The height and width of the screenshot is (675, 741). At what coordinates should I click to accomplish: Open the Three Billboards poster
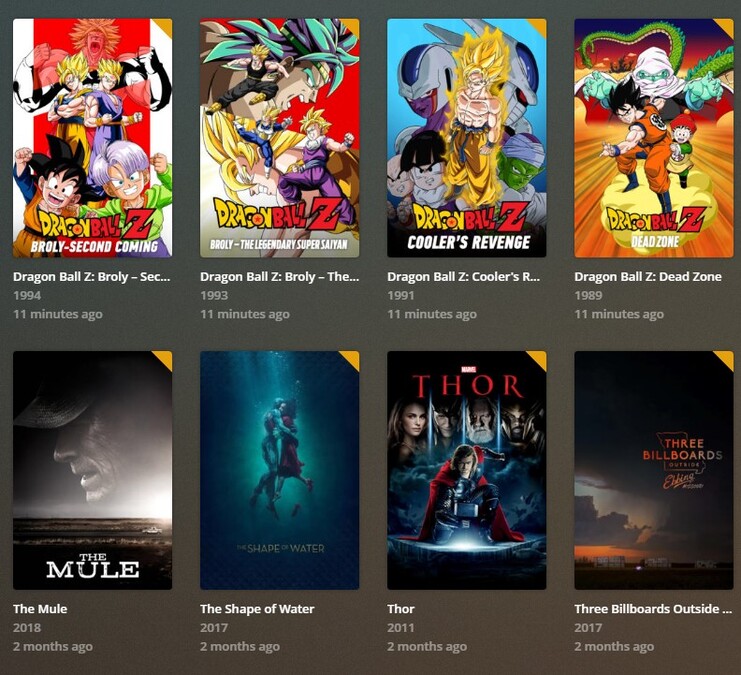click(654, 470)
